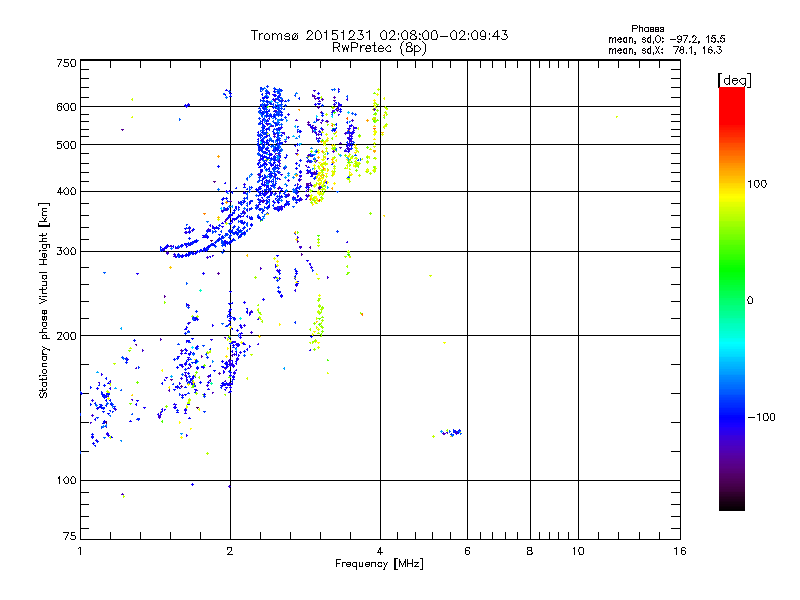Click the x-axis tick label '10'
800x600 pixels.
[x=578, y=551]
